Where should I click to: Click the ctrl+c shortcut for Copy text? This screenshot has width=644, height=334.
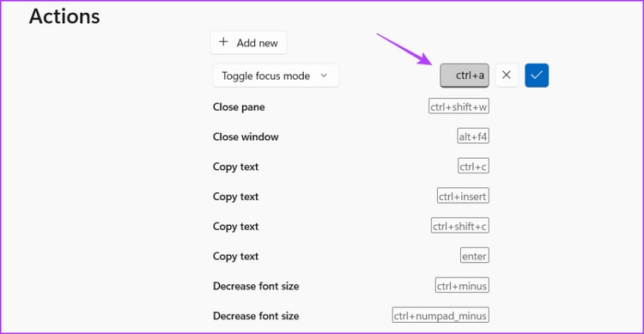[x=473, y=167]
